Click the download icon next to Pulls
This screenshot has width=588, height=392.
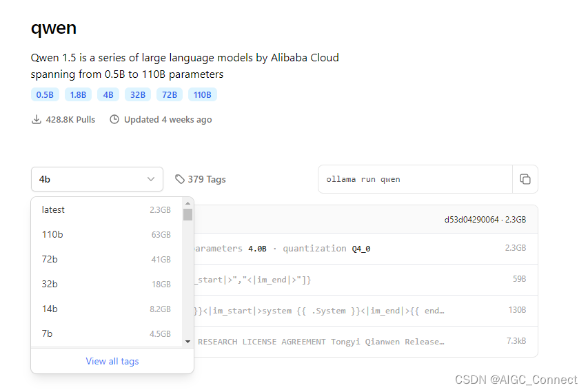37,120
